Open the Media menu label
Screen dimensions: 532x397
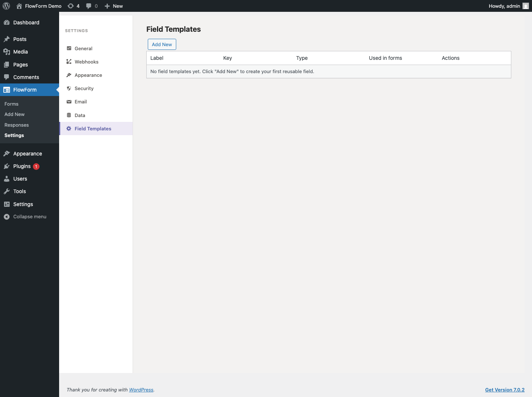[21, 52]
